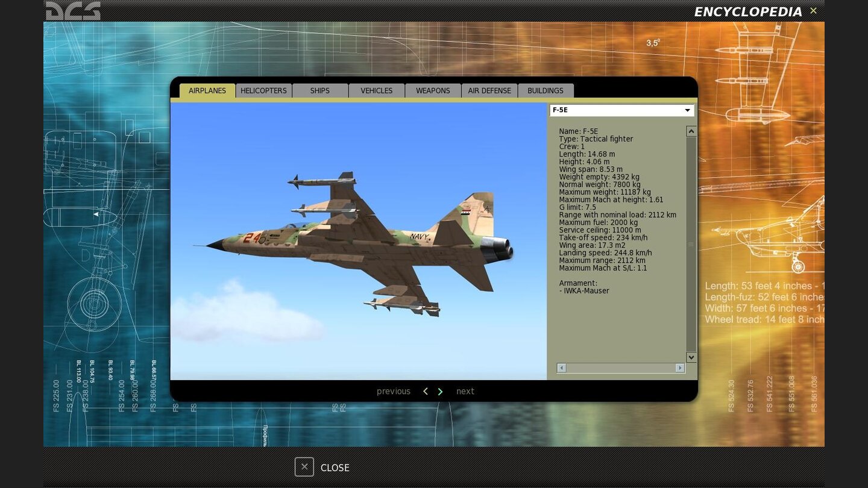The height and width of the screenshot is (488, 868).
Task: Click the 'Maximum fuel: 2000 kg' line
Action: click(x=598, y=223)
